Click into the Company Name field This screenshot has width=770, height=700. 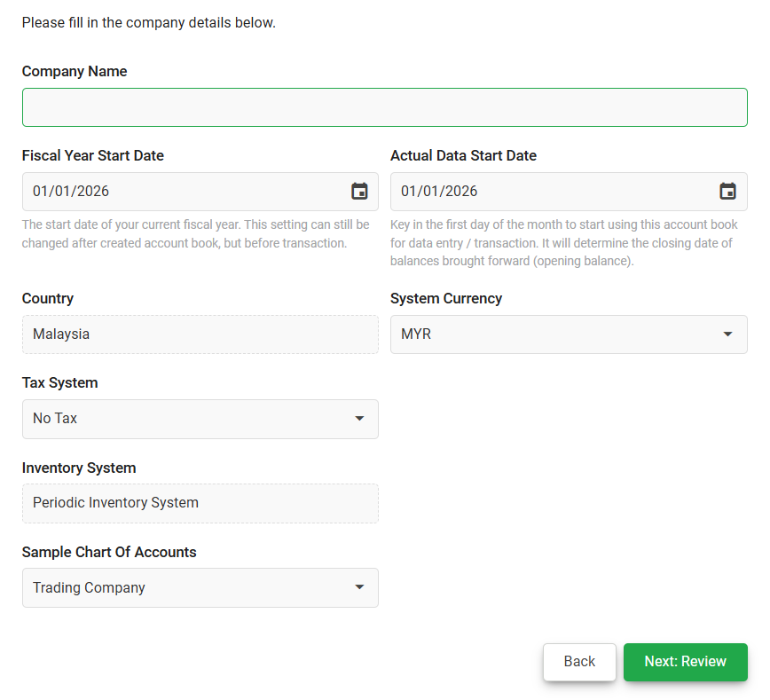tap(384, 107)
